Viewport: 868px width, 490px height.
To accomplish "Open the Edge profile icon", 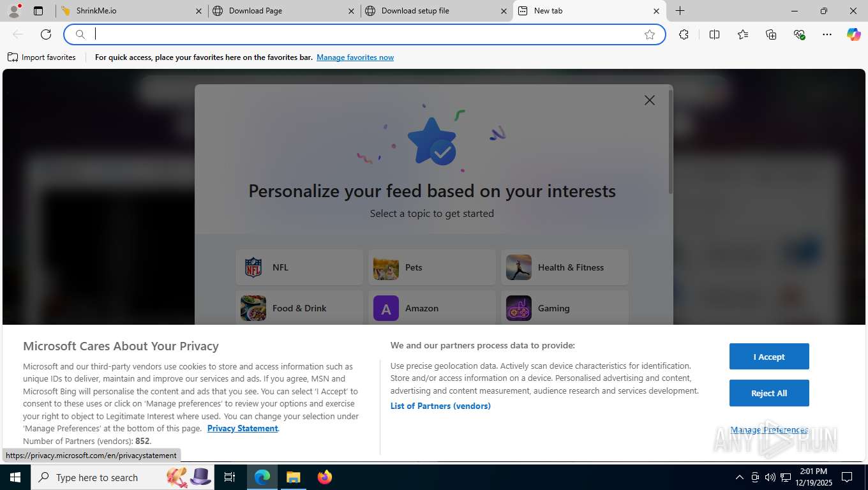I will click(14, 11).
